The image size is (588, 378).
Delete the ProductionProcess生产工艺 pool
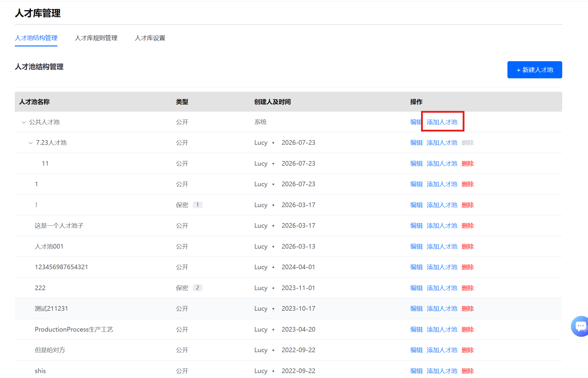(468, 330)
